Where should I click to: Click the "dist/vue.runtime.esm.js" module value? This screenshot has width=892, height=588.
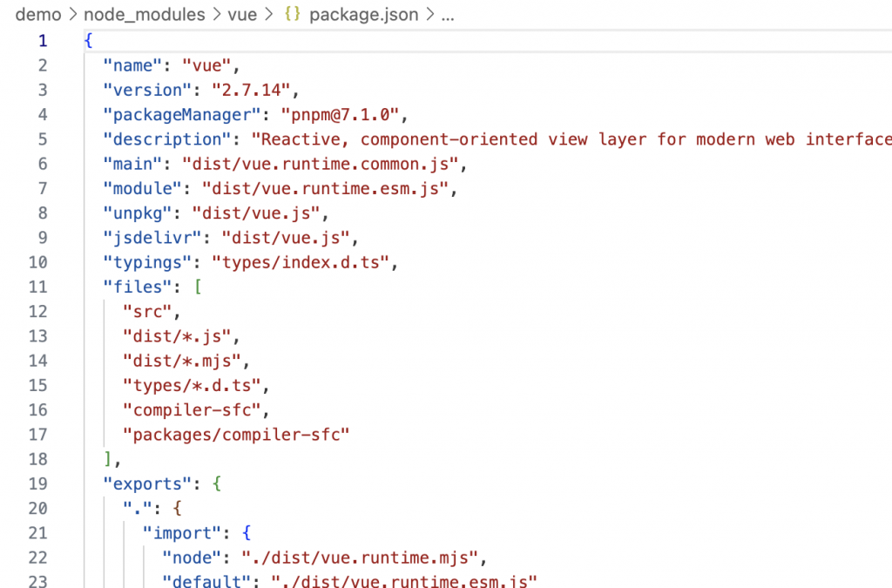(x=326, y=188)
